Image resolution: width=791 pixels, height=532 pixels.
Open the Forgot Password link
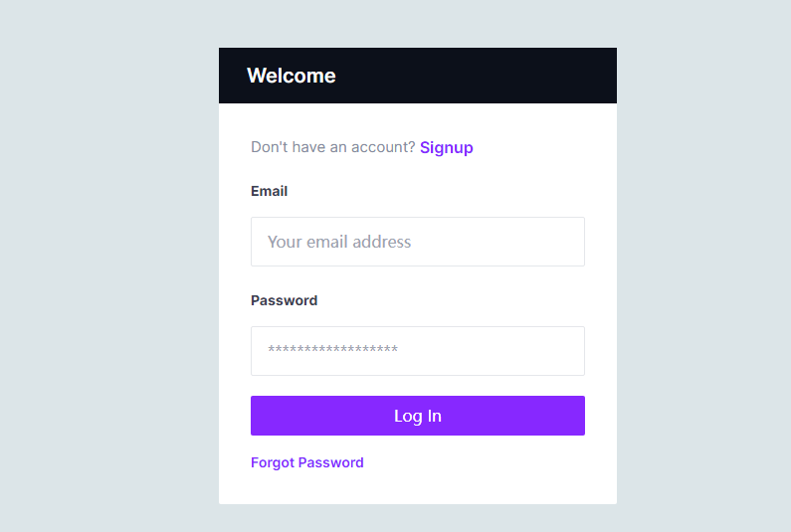(x=307, y=462)
